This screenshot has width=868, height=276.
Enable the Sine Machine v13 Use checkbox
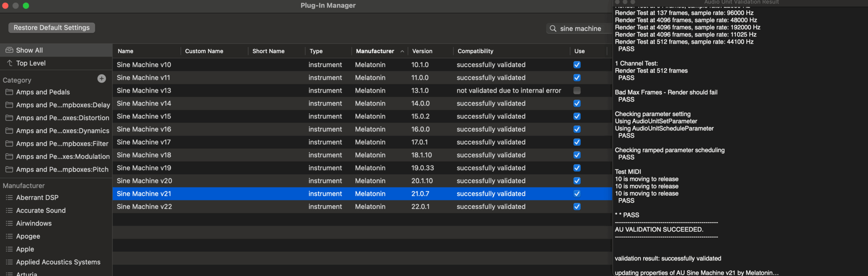click(577, 91)
